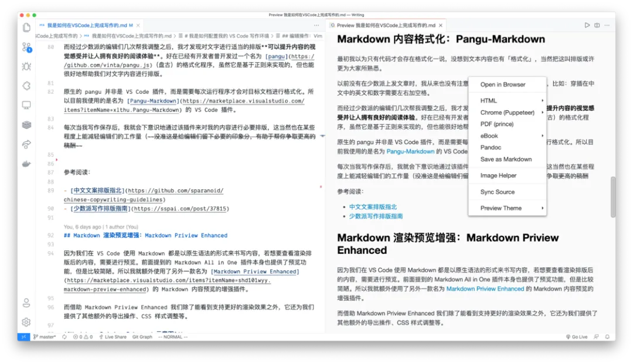633x364 pixels.
Task: Click the synchronize changes icon in status bar
Action: point(64,336)
